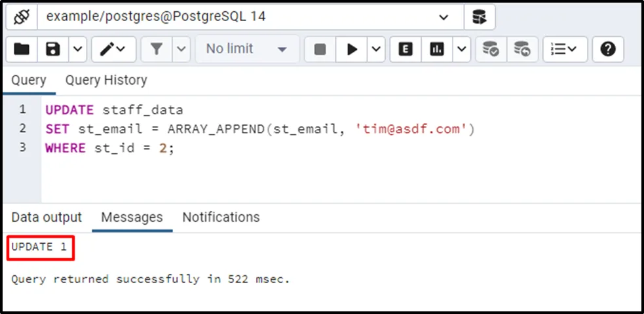Click the Stop query button
The image size is (644, 314).
[320, 49]
